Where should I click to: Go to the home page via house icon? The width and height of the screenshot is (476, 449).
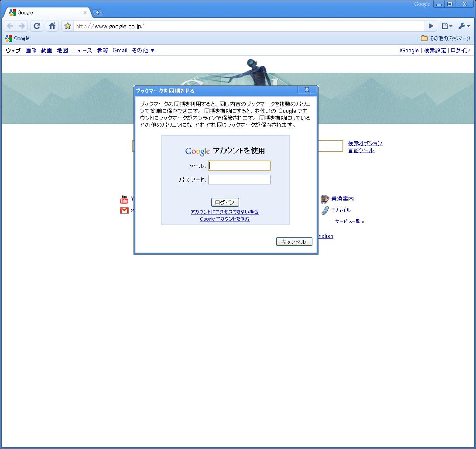click(52, 26)
